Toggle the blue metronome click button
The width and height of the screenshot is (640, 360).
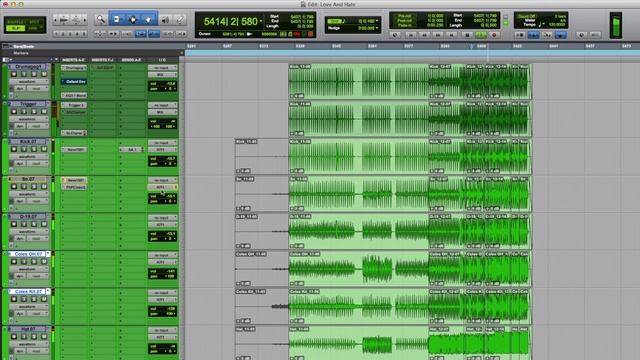pos(533,35)
